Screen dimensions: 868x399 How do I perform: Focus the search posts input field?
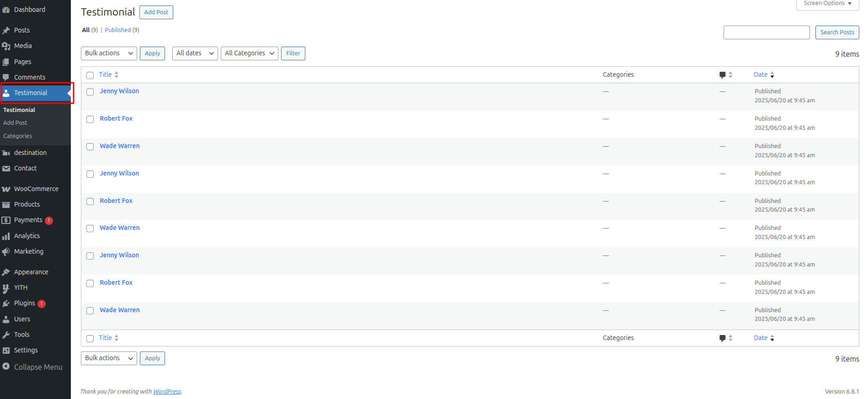(x=766, y=32)
